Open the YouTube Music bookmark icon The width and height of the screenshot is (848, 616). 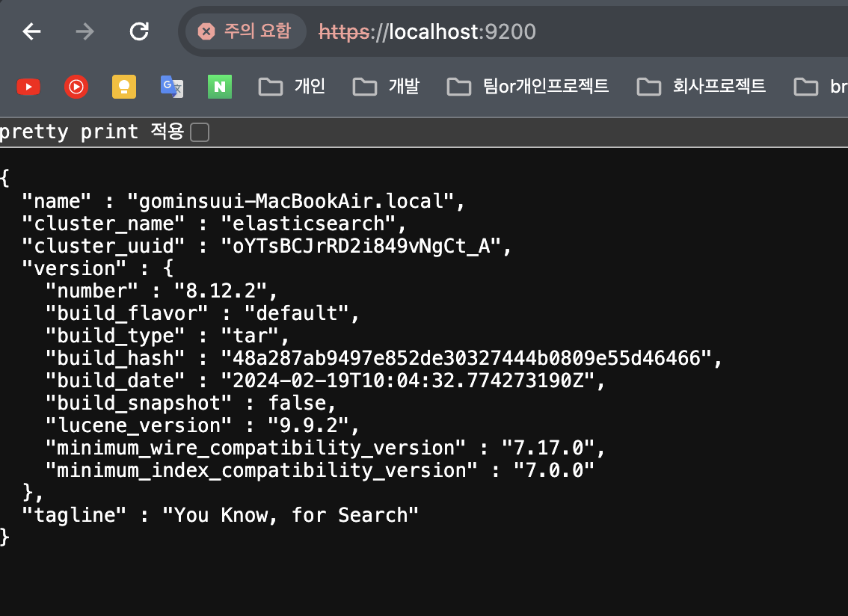(76, 87)
